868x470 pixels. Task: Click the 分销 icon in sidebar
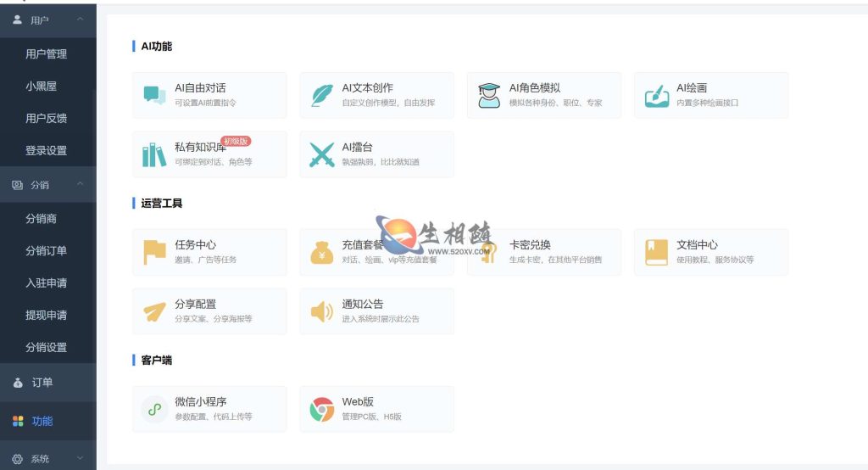(17, 185)
